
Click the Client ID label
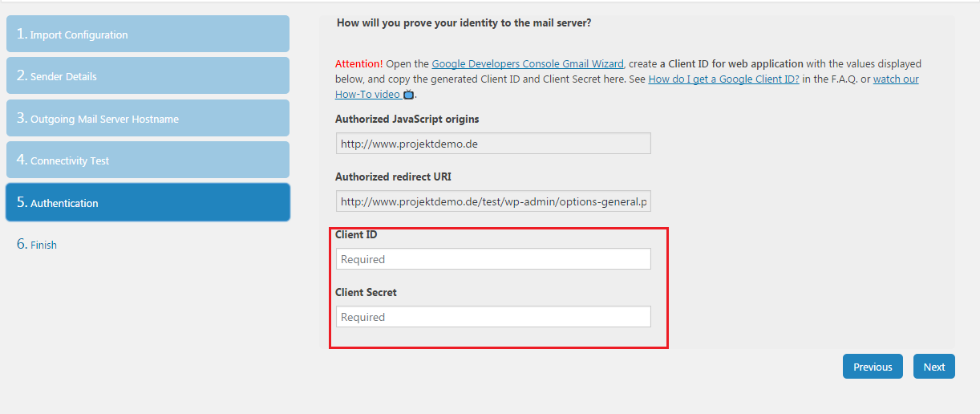tap(356, 235)
